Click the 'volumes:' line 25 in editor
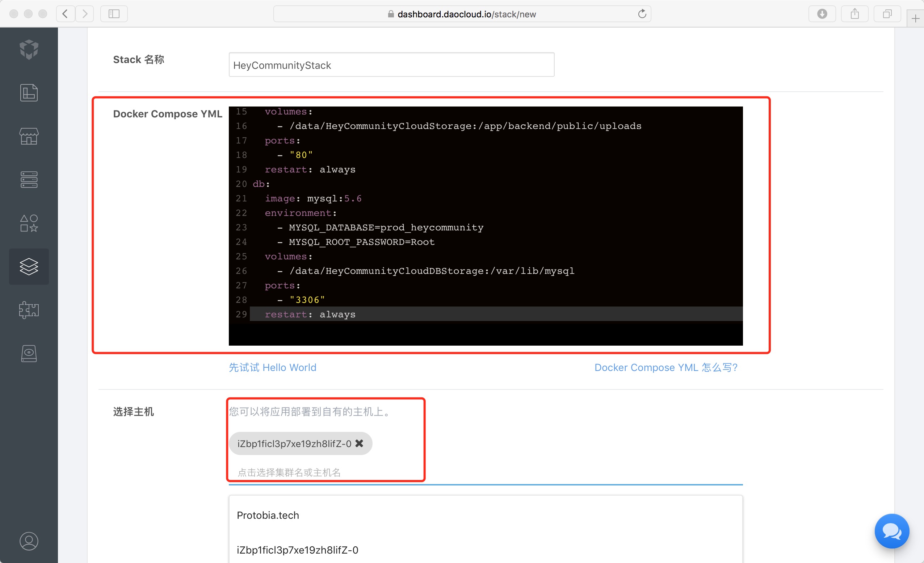 [289, 257]
